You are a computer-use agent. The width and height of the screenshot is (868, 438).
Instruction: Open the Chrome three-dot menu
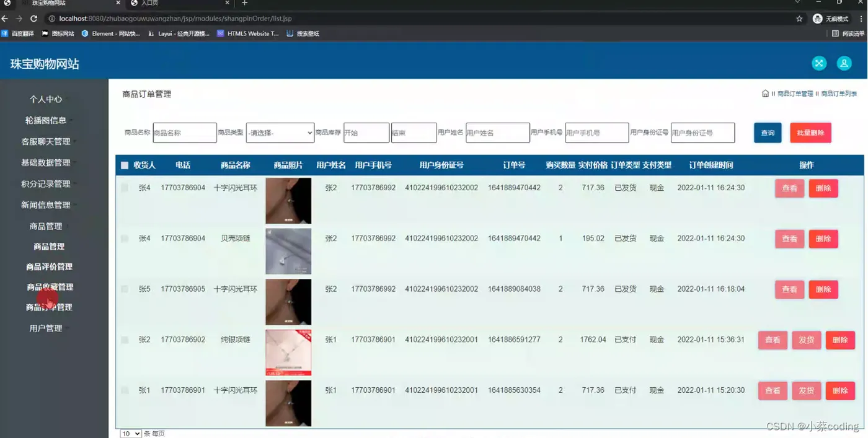861,19
